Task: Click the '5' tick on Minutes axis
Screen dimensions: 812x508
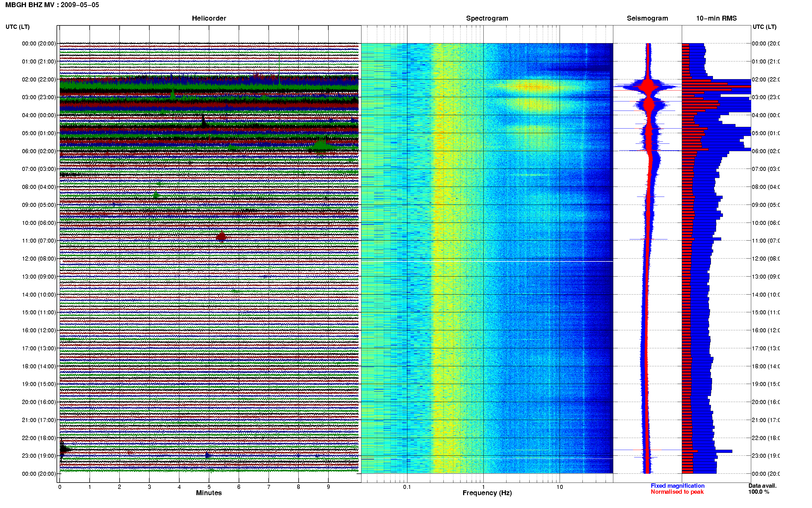Action: (x=209, y=487)
